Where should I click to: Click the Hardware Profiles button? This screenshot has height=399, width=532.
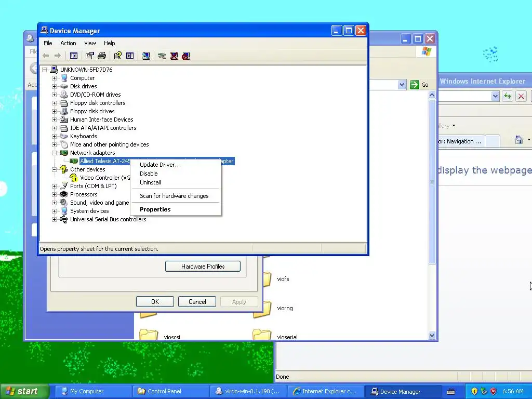pyautogui.click(x=203, y=267)
